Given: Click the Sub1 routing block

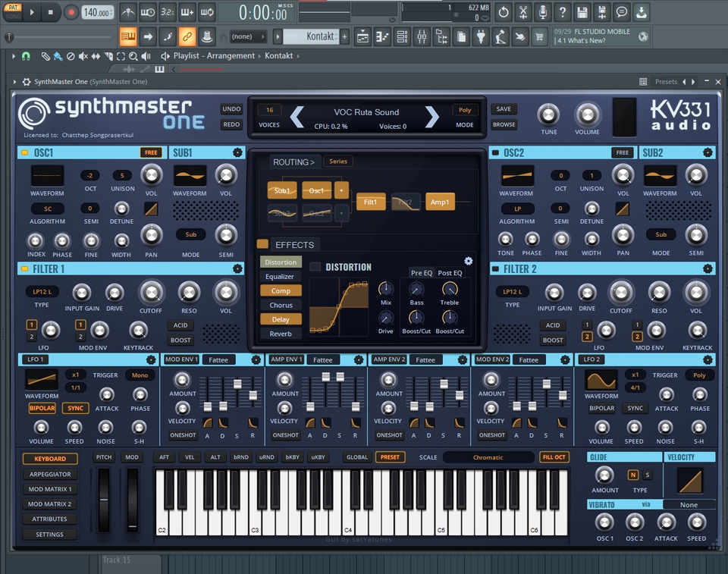Looking at the screenshot, I should pos(282,190).
